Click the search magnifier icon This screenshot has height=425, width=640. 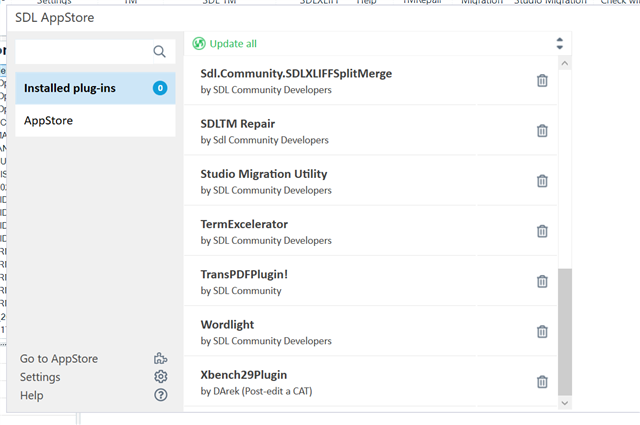point(160,51)
